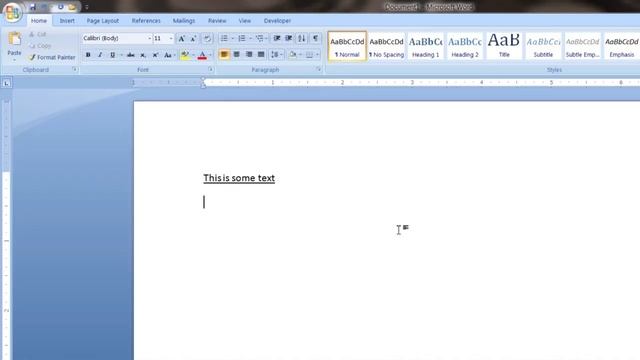Open the References tab

pos(146,21)
